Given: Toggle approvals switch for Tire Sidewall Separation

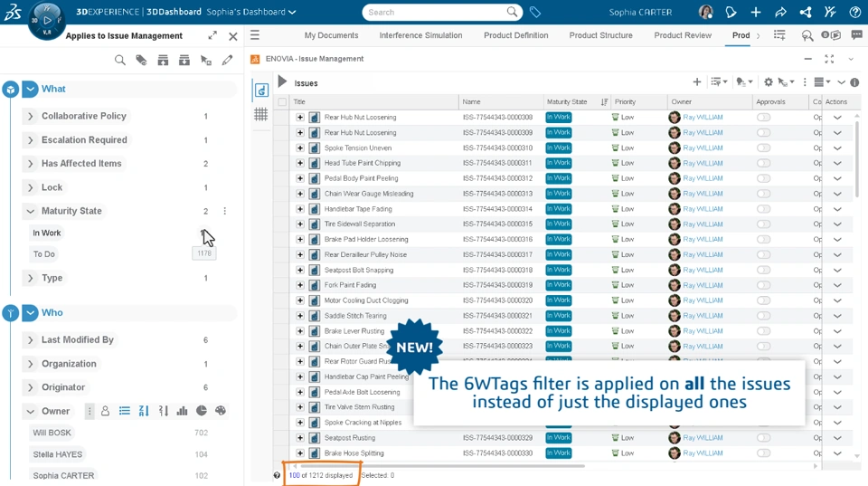Looking at the screenshot, I should point(764,224).
